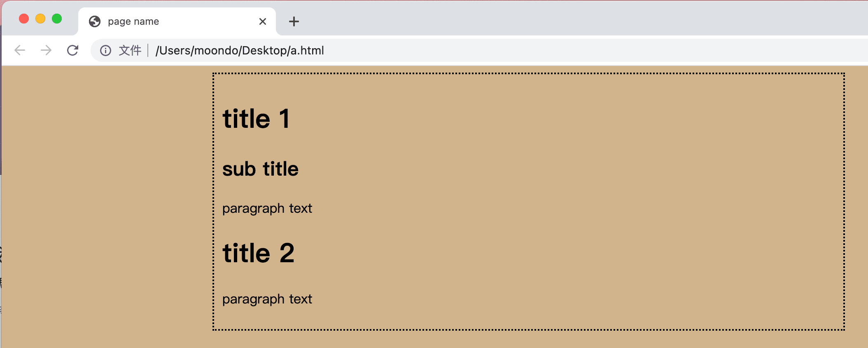Click the back navigation arrow
Viewport: 868px width, 348px height.
20,50
